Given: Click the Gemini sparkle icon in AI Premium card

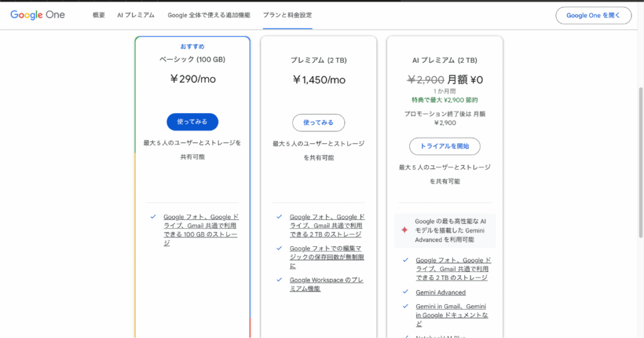Looking at the screenshot, I should point(404,230).
